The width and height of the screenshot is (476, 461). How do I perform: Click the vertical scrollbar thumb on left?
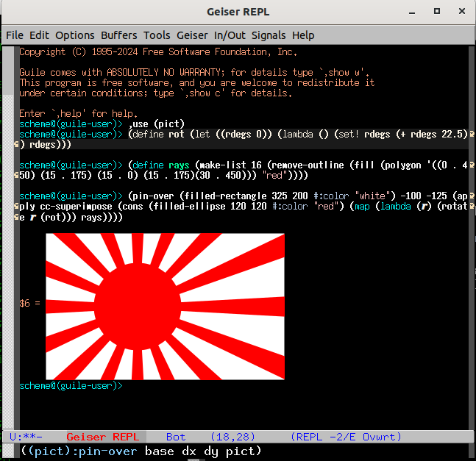(8, 71)
